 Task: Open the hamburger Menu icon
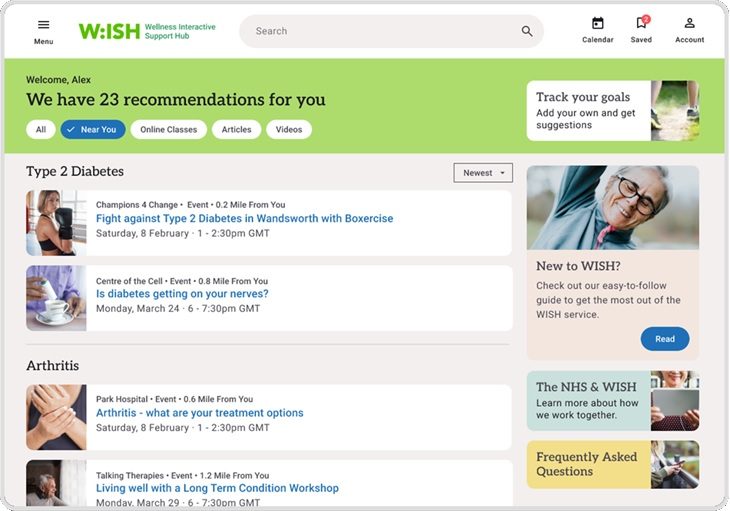(x=43, y=25)
